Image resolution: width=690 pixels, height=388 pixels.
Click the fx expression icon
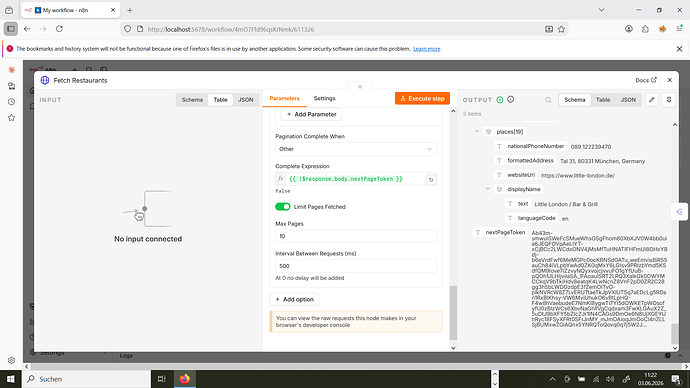(x=280, y=179)
